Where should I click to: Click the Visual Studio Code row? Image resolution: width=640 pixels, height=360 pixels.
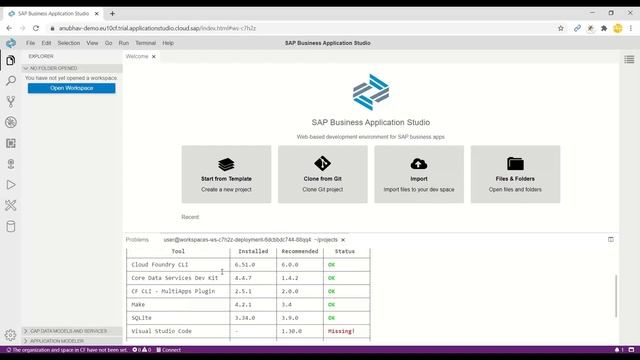(x=248, y=331)
